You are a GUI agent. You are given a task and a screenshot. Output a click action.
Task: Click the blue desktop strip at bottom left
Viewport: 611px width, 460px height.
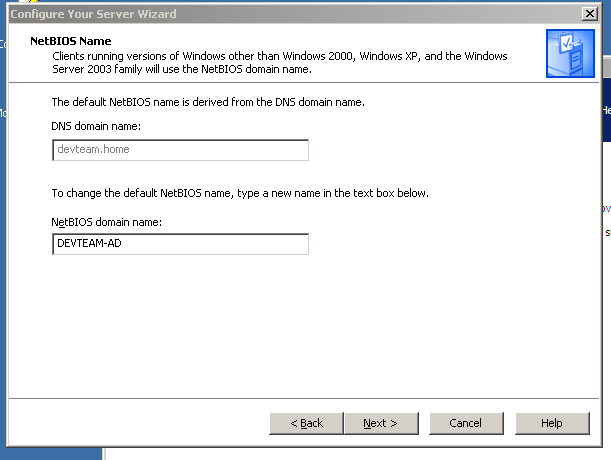(50, 448)
